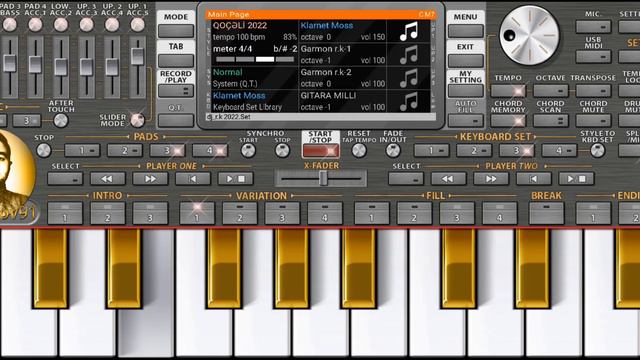Open the Player One SELECT list

[x=65, y=179]
